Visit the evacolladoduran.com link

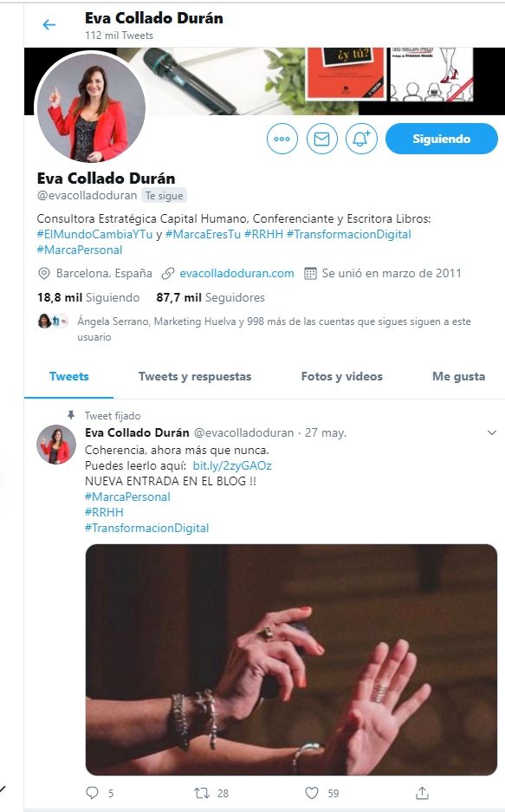pos(236,274)
